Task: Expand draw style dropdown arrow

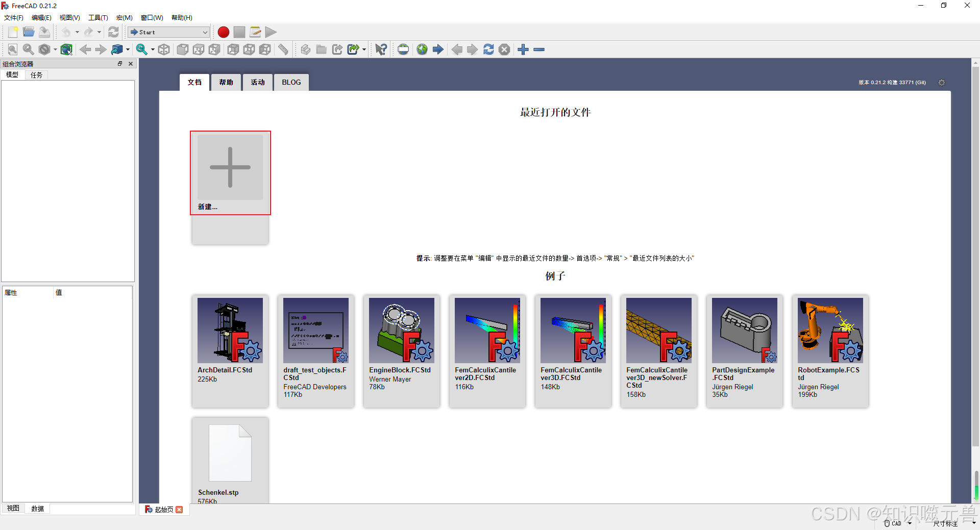Action: (55, 49)
